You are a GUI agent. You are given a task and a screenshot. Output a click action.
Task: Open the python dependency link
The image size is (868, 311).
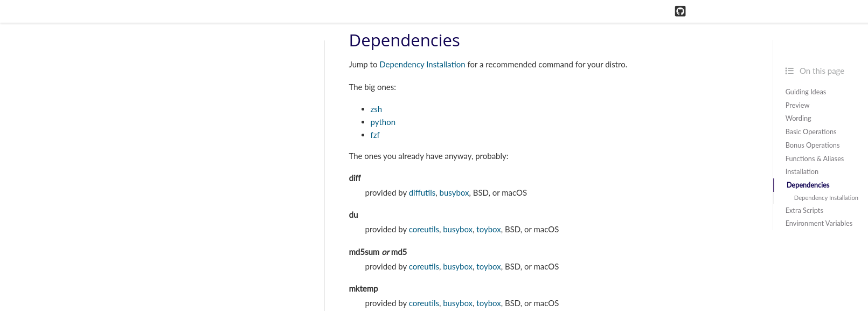point(383,122)
